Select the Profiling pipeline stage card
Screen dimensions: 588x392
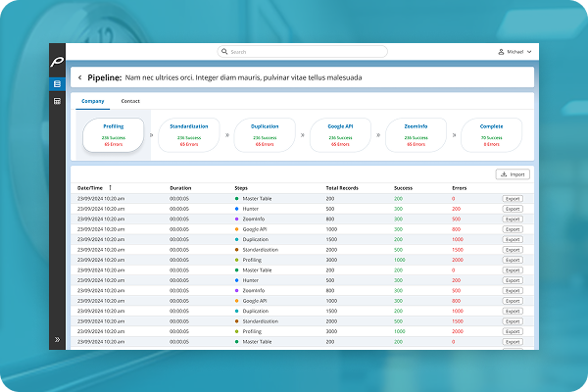pos(113,136)
